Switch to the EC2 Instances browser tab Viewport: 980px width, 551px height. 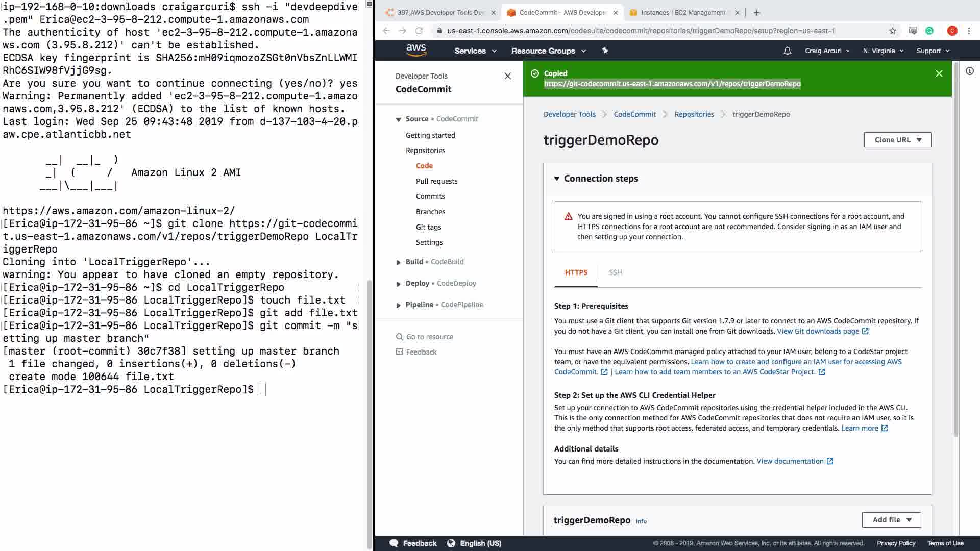coord(682,13)
